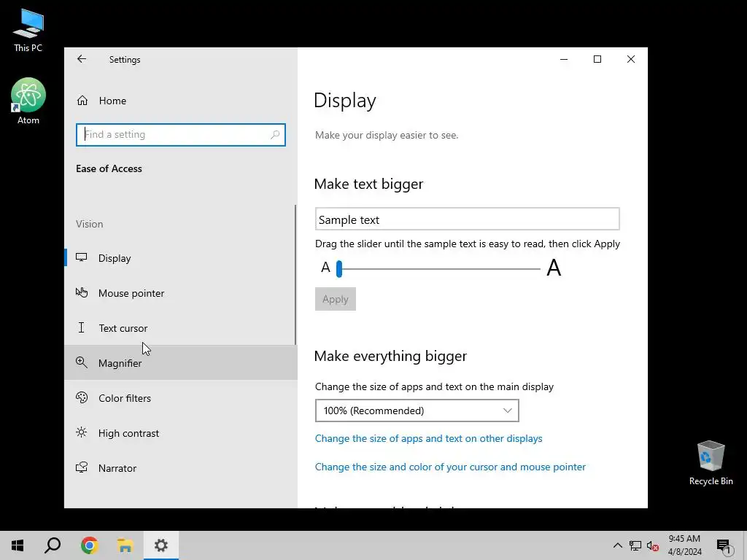Screen dimensions: 747x560
Task: Open the Mouse pointer settings
Action: (181, 293)
